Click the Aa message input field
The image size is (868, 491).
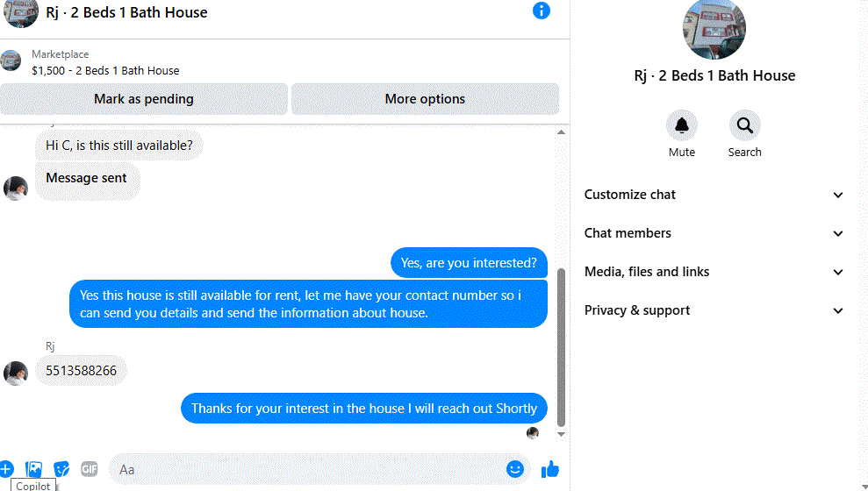point(310,469)
